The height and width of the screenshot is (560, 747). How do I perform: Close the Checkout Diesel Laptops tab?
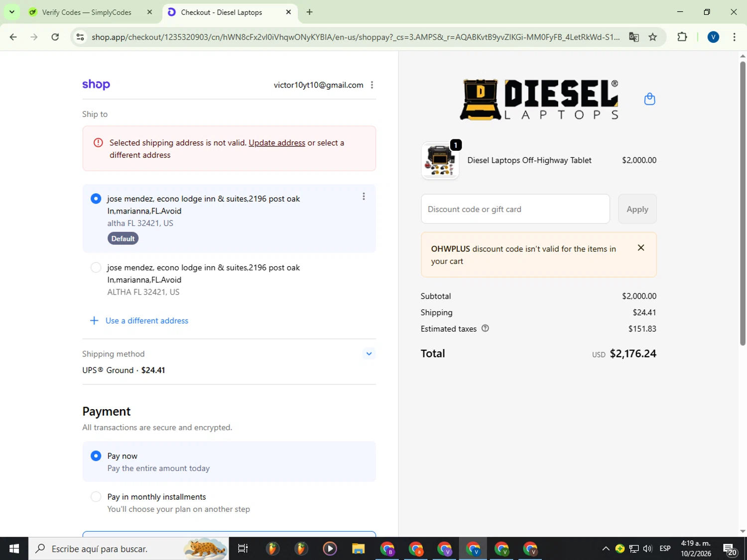click(288, 12)
